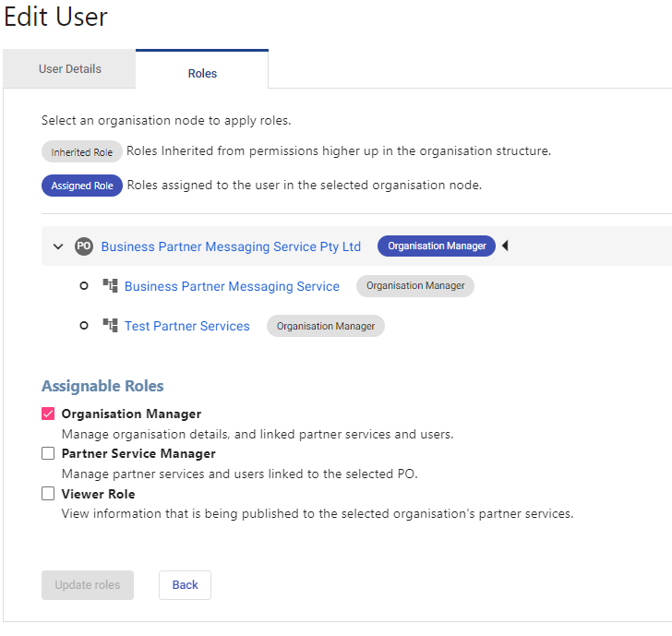The image size is (672, 636).
Task: Click the Back button
Action: (185, 585)
